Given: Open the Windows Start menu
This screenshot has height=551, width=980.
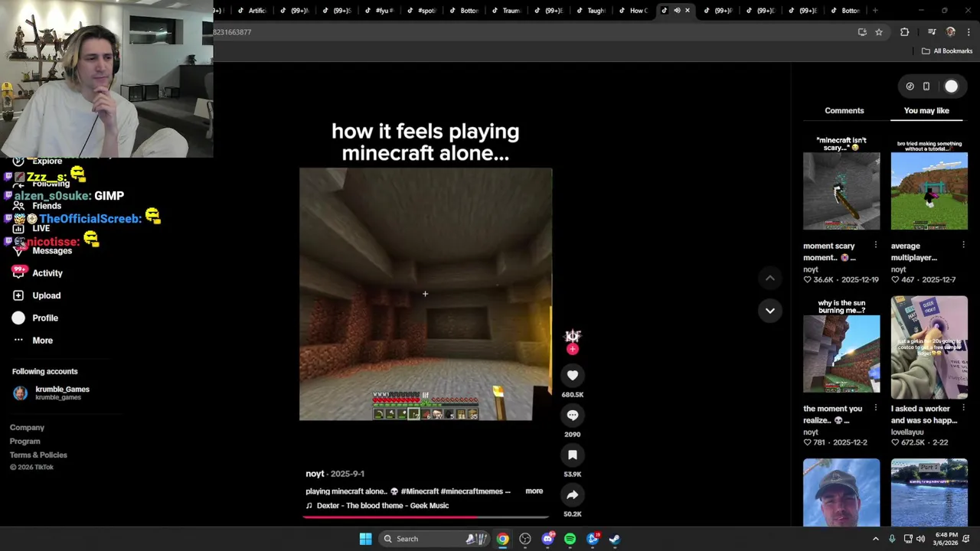Looking at the screenshot, I should point(365,539).
